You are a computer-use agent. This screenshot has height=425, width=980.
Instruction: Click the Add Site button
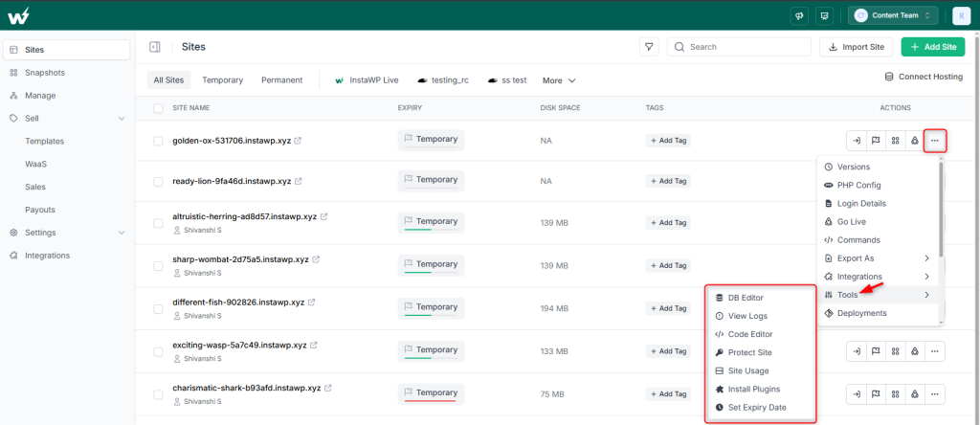pos(933,47)
